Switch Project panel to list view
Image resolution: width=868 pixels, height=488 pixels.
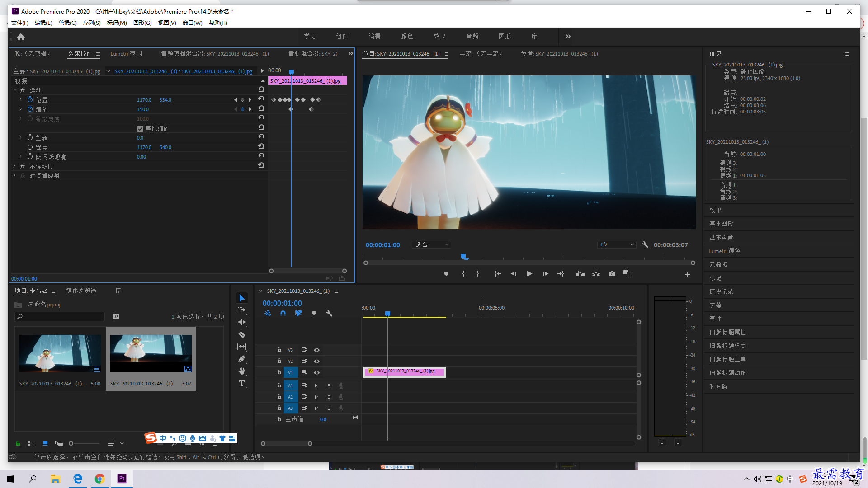point(32,443)
